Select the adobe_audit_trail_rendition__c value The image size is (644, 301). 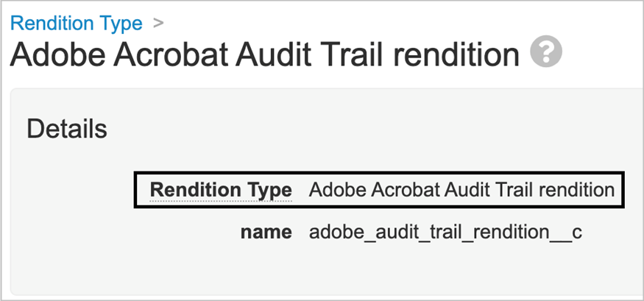(x=445, y=233)
